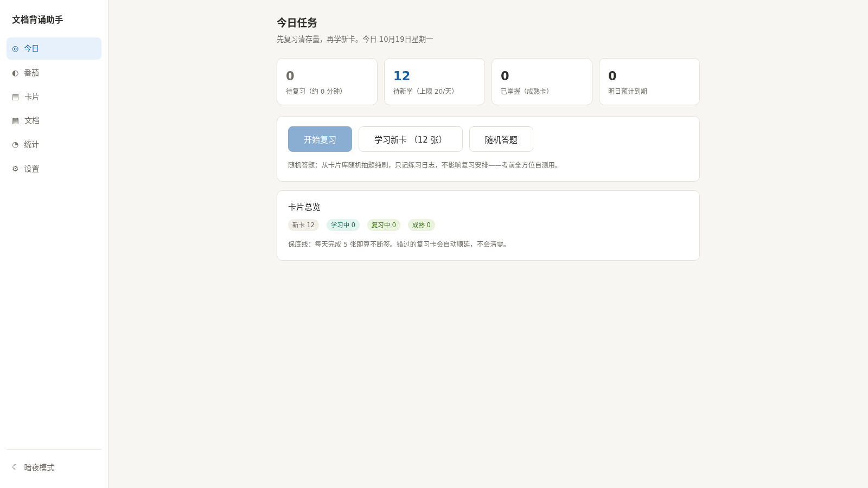Viewport: 868px width, 488px height.
Task: Click the 今日 target icon in sidebar
Action: (x=15, y=49)
